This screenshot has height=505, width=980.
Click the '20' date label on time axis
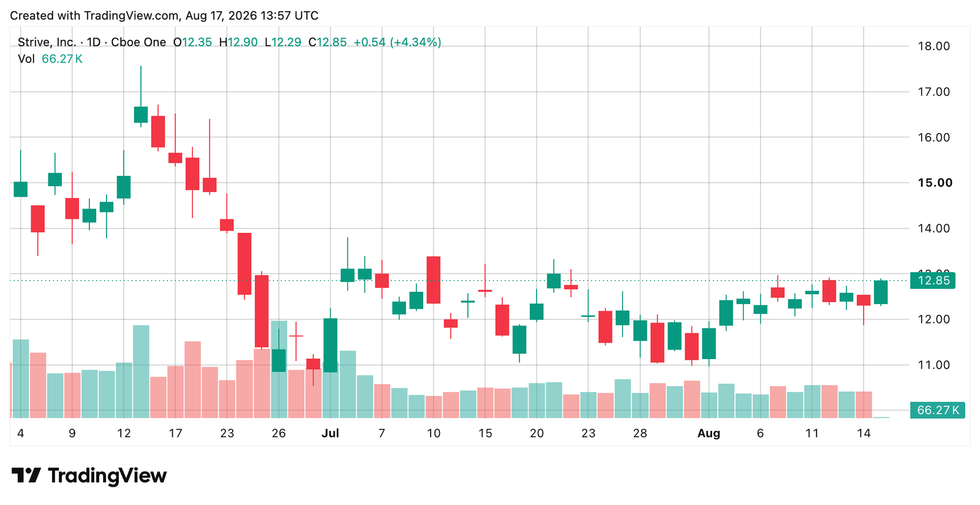click(x=537, y=433)
